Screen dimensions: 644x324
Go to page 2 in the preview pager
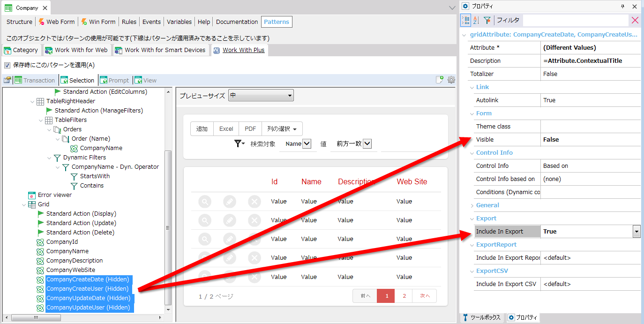404,296
